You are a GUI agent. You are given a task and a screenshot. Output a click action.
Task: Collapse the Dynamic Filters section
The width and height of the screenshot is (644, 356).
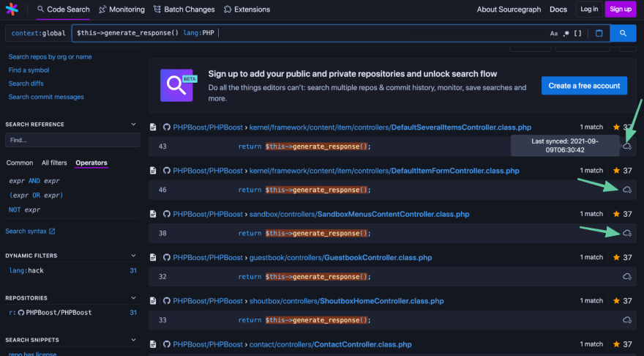click(133, 256)
